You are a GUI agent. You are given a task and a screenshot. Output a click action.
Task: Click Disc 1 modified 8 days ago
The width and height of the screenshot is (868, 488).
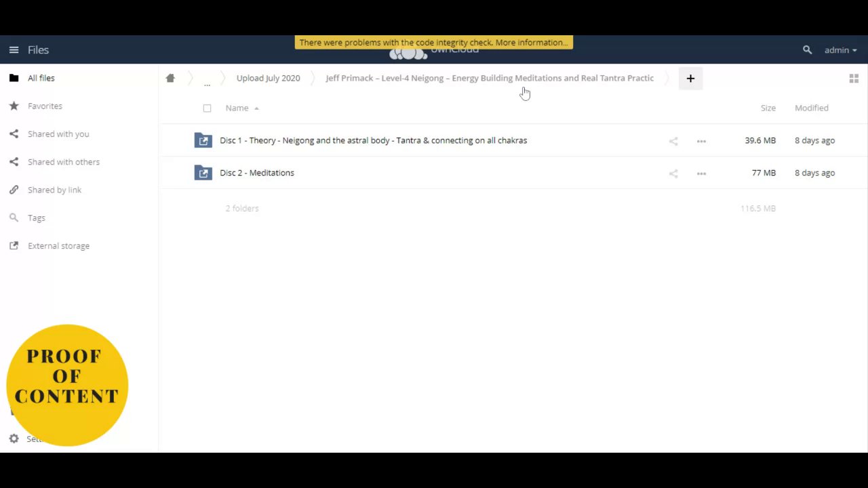click(814, 140)
